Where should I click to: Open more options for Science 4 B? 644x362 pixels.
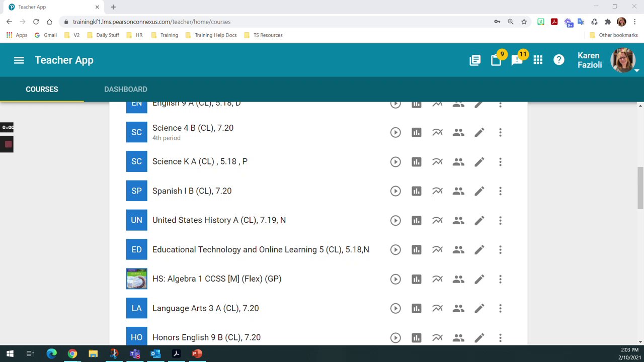point(500,132)
